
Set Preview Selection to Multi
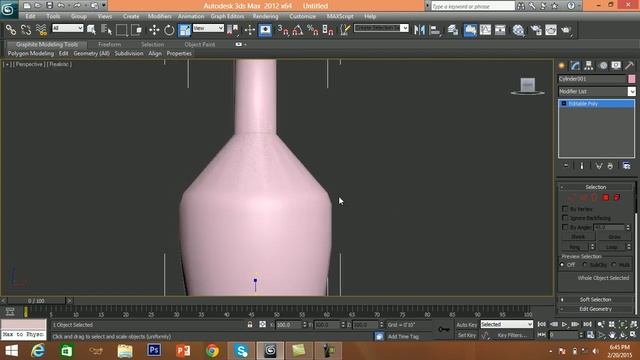(614, 264)
